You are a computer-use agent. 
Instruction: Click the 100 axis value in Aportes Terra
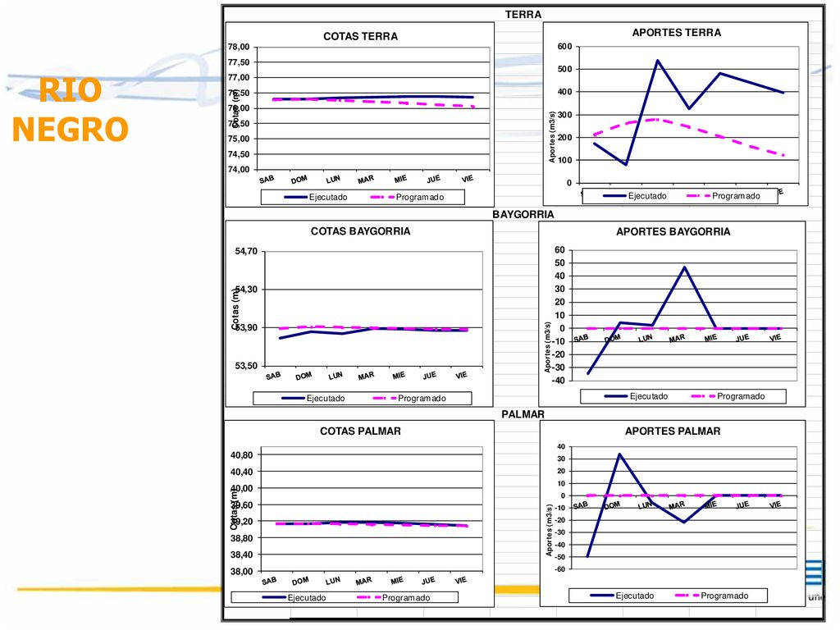point(564,160)
